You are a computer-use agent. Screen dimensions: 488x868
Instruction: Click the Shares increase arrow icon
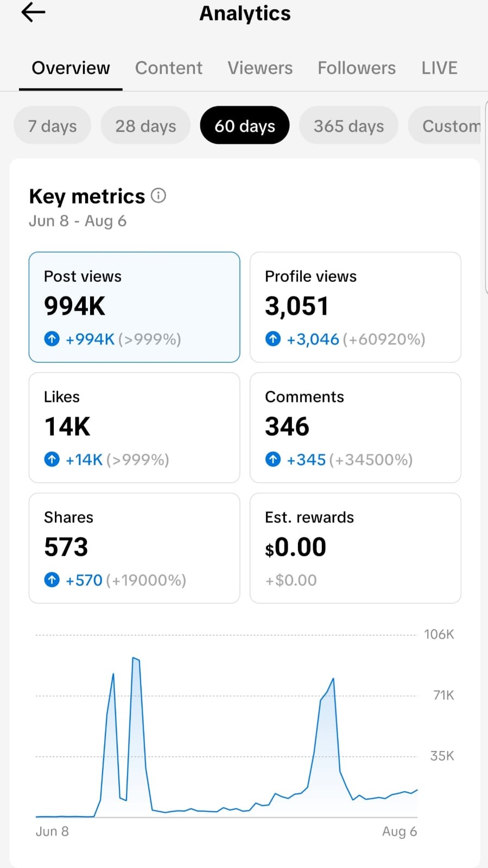[52, 580]
